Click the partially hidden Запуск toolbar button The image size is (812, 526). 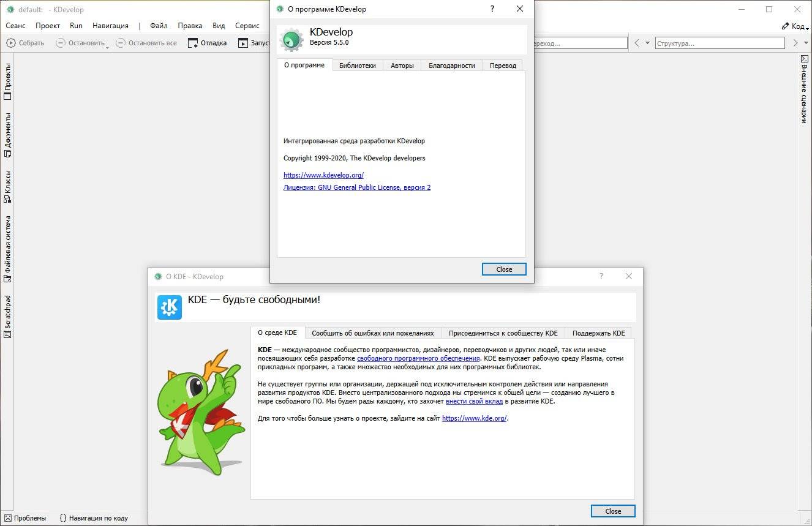point(254,43)
